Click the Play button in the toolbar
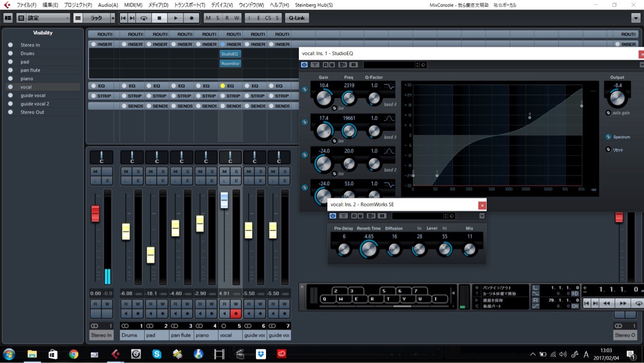This screenshot has height=363, width=644. point(176,18)
